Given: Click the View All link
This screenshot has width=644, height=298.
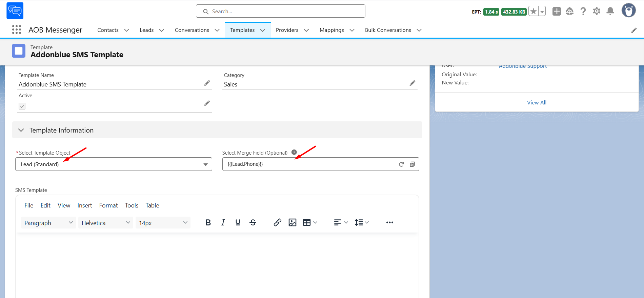Looking at the screenshot, I should pyautogui.click(x=537, y=102).
